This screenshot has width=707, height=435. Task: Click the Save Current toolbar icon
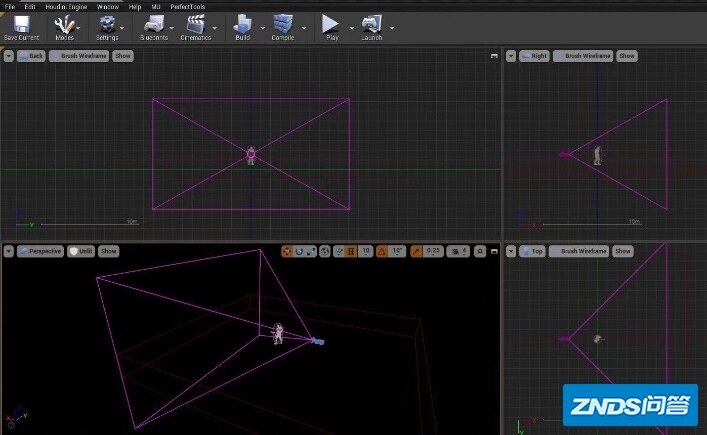click(21, 24)
